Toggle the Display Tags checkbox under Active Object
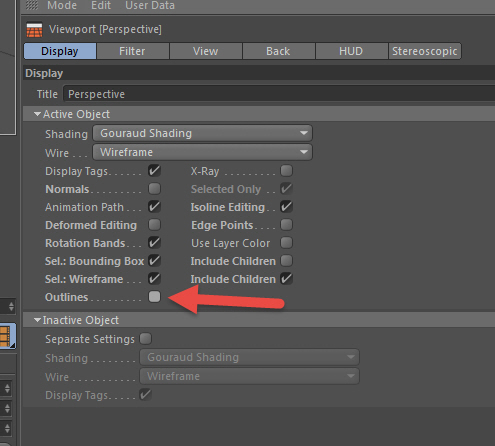The width and height of the screenshot is (495, 446). [154, 171]
